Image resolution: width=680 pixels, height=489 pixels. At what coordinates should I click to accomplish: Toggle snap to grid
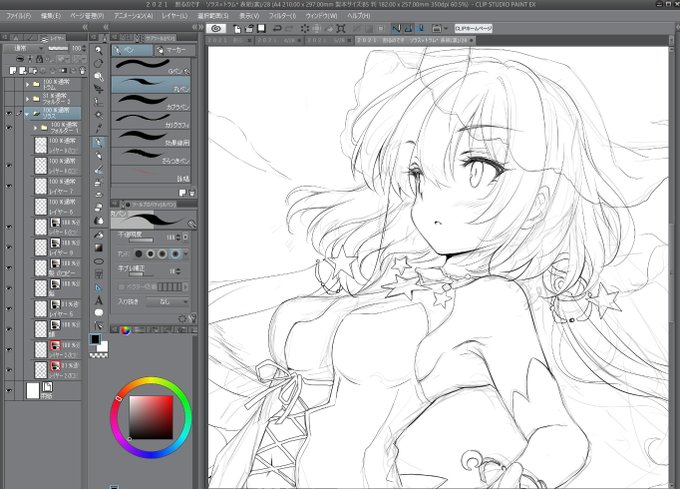pyautogui.click(x=420, y=29)
